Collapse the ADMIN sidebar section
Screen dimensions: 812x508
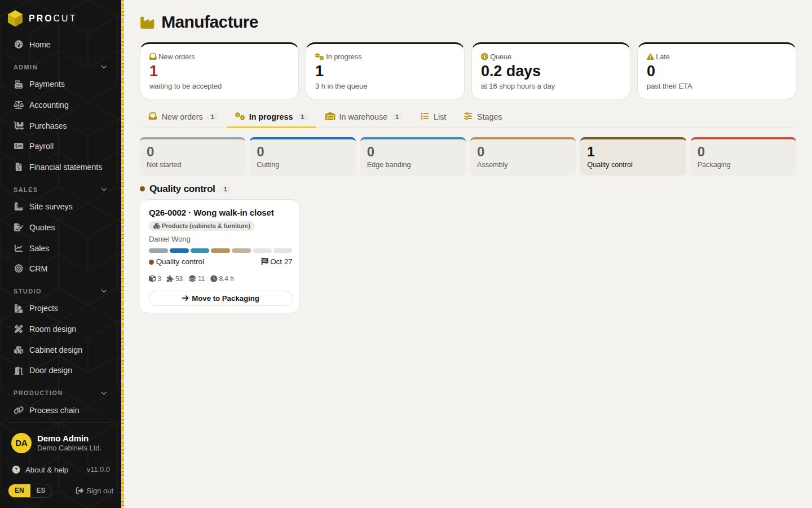[104, 67]
